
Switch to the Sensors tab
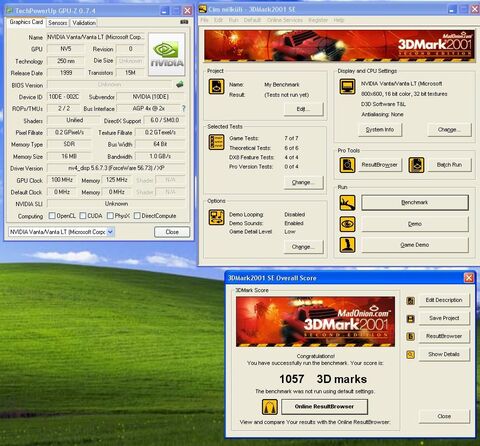pyautogui.click(x=58, y=23)
